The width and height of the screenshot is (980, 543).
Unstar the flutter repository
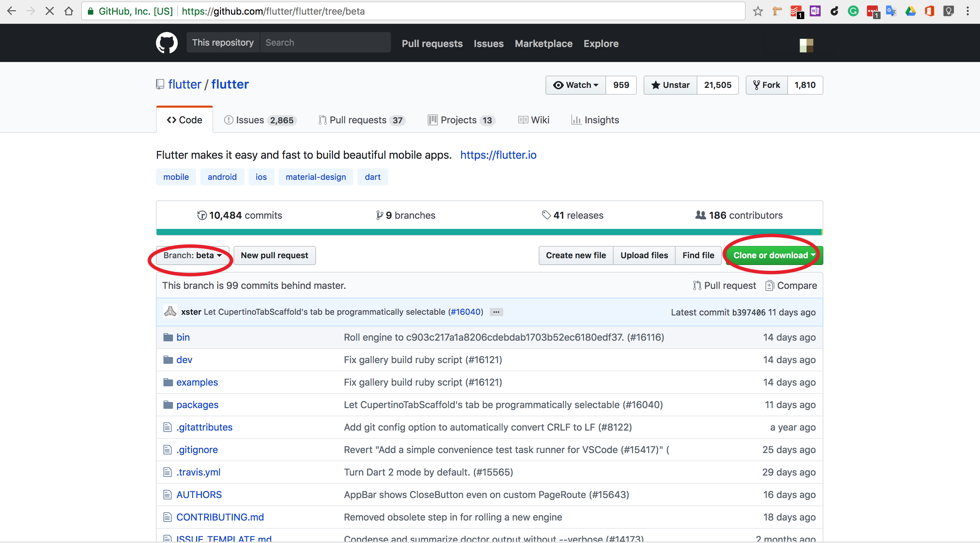[x=670, y=85]
